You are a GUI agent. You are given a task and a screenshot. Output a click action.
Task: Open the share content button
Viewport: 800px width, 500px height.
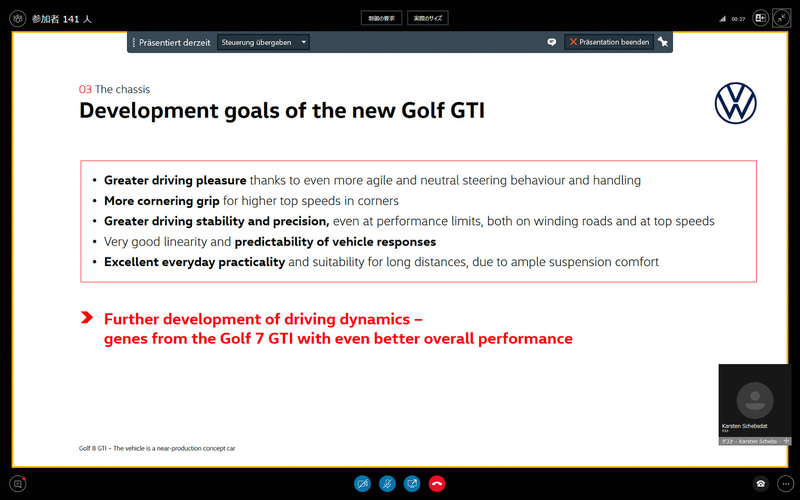tap(412, 483)
